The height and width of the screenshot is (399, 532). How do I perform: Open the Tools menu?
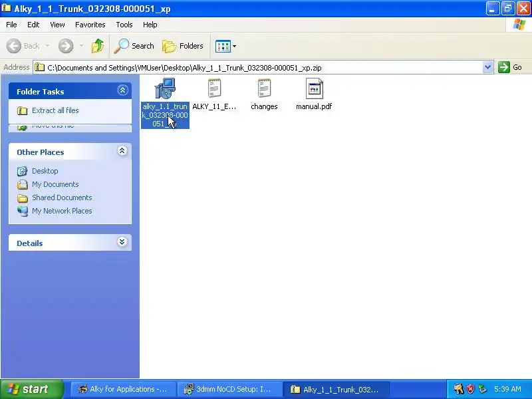(x=124, y=25)
